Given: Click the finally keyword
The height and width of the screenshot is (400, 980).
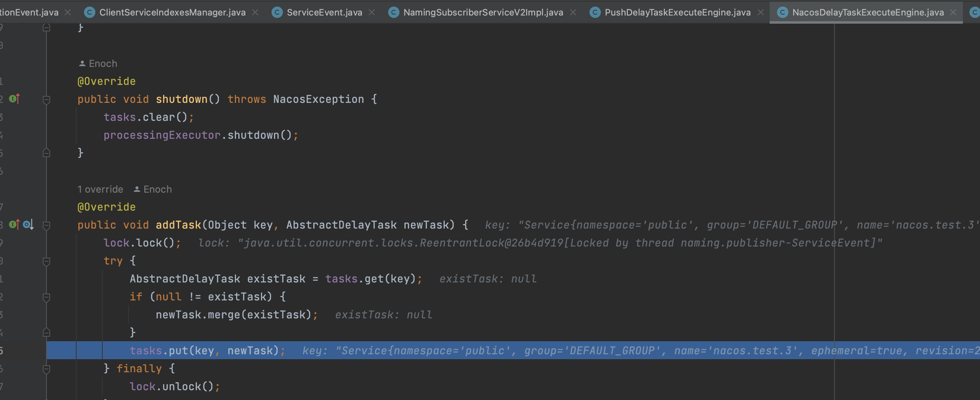Looking at the screenshot, I should click(x=139, y=369).
